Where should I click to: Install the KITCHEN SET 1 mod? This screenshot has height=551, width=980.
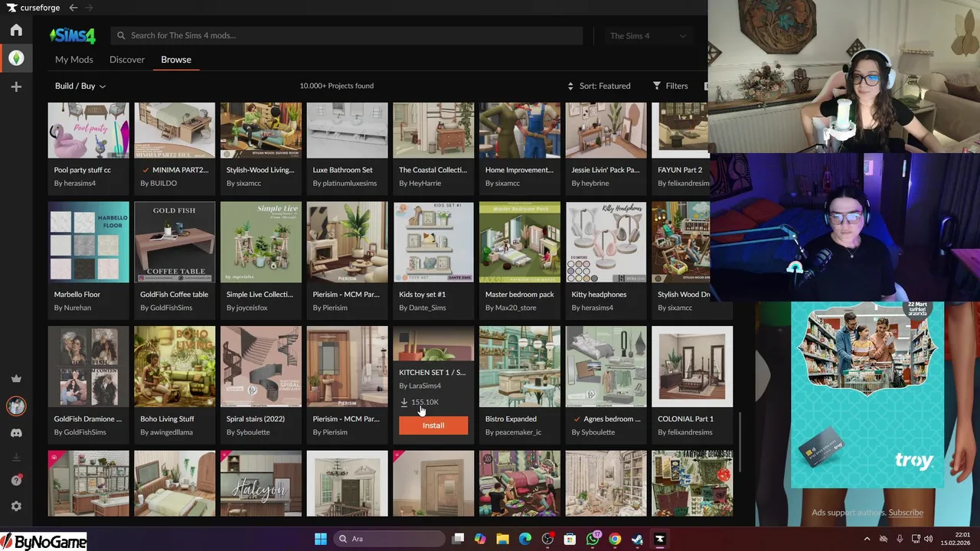click(433, 425)
